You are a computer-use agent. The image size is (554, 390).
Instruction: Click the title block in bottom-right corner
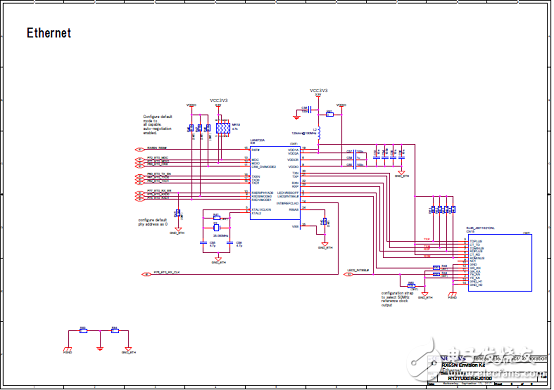(x=488, y=370)
